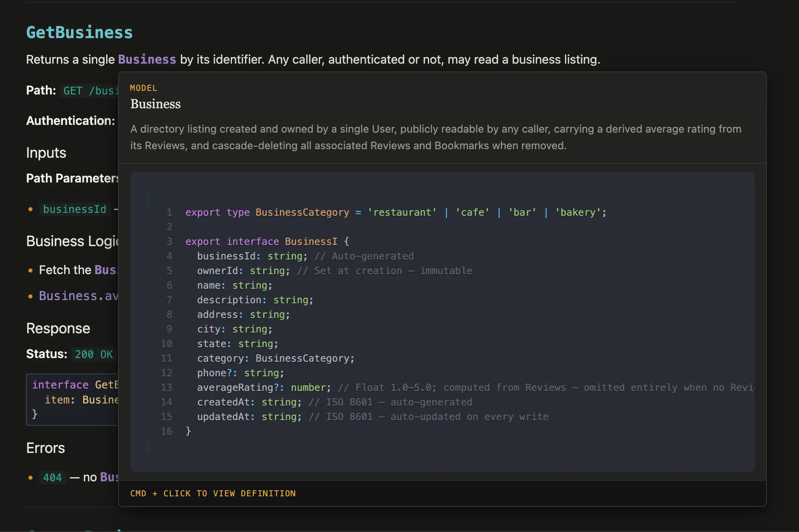Viewport: 799px width, 532px height.
Task: Click state field on line 10
Action: [212, 344]
